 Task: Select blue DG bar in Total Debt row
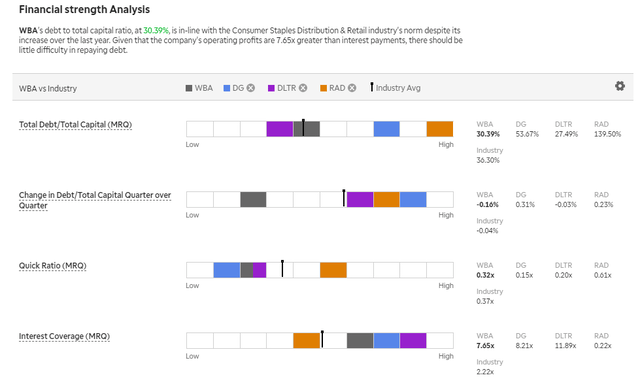coord(387,129)
